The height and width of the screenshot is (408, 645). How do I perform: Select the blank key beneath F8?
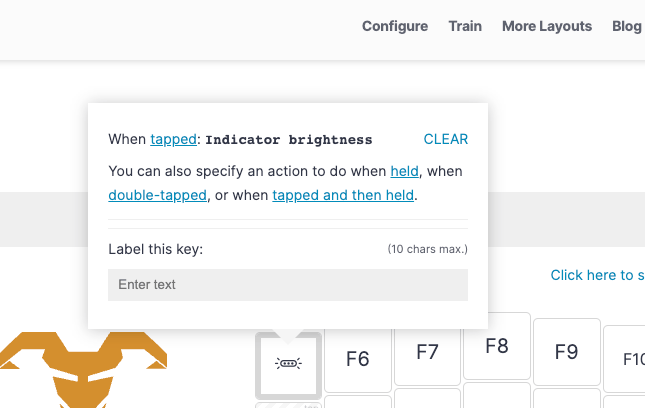coord(497,395)
